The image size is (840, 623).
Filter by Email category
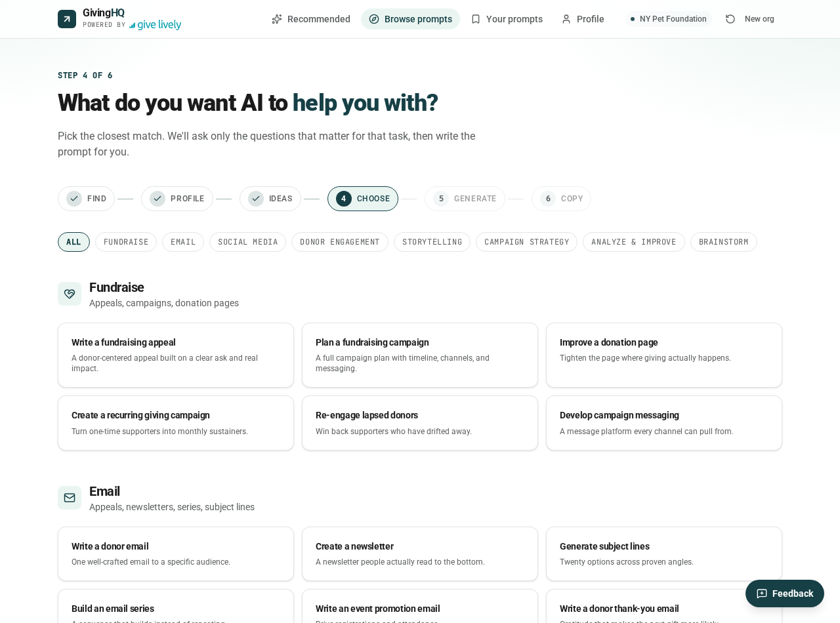point(183,242)
